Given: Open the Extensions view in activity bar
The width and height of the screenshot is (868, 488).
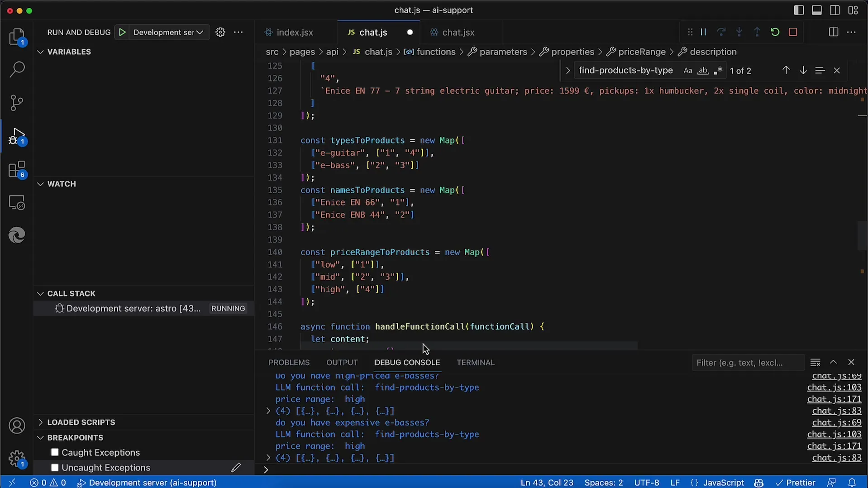Looking at the screenshot, I should (17, 170).
